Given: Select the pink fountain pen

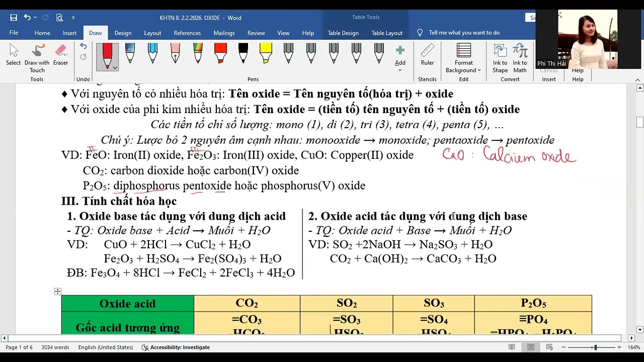Looking at the screenshot, I should coord(175,53).
